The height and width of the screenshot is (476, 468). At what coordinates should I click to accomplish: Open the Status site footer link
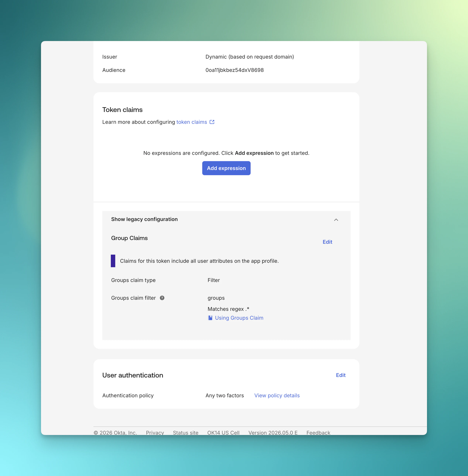(186, 433)
